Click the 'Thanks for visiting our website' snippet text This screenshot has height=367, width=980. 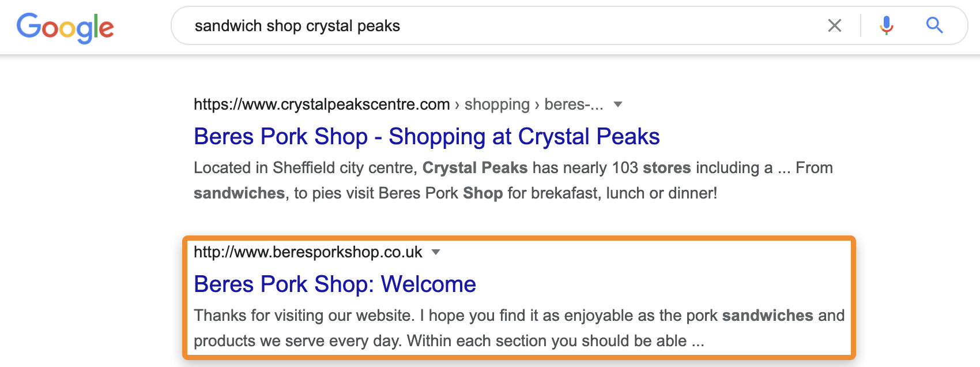coord(304,316)
